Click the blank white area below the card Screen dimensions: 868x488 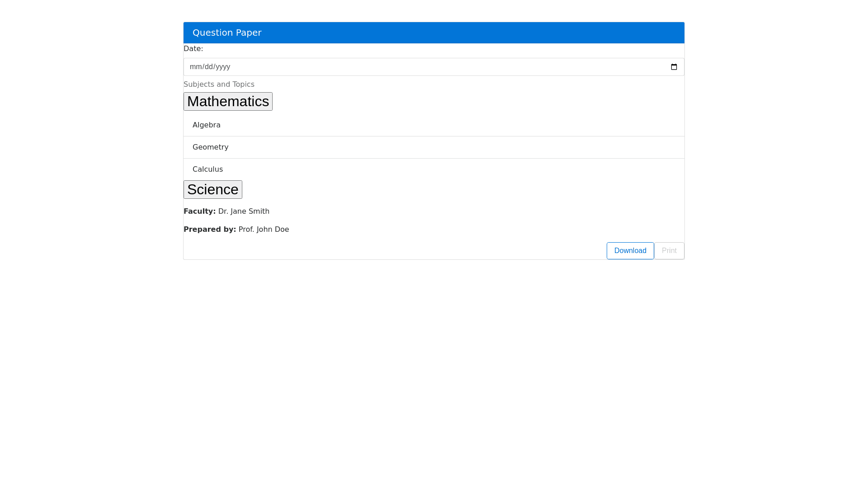pos(434,361)
